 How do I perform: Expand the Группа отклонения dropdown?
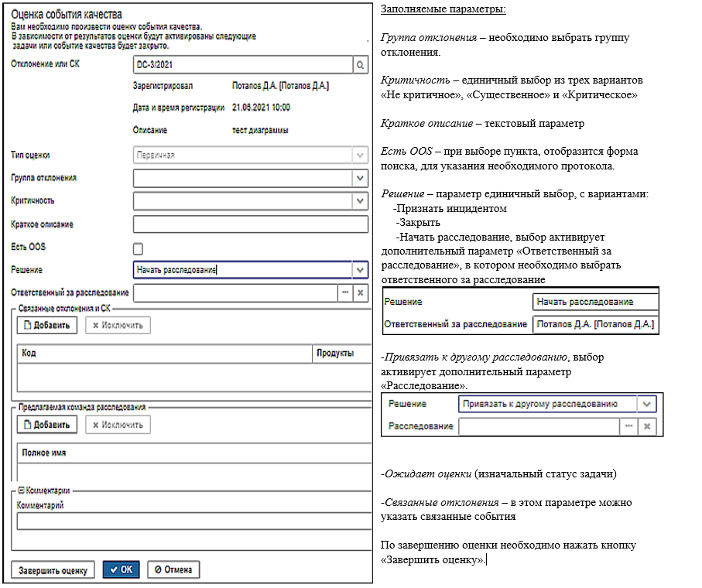[x=360, y=178]
